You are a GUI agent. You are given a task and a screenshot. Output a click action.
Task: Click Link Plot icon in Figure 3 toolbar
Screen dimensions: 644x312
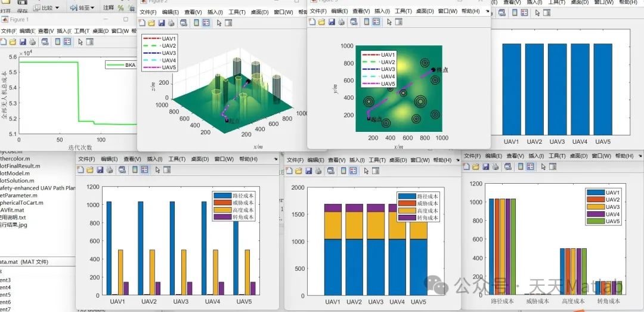[x=354, y=22]
